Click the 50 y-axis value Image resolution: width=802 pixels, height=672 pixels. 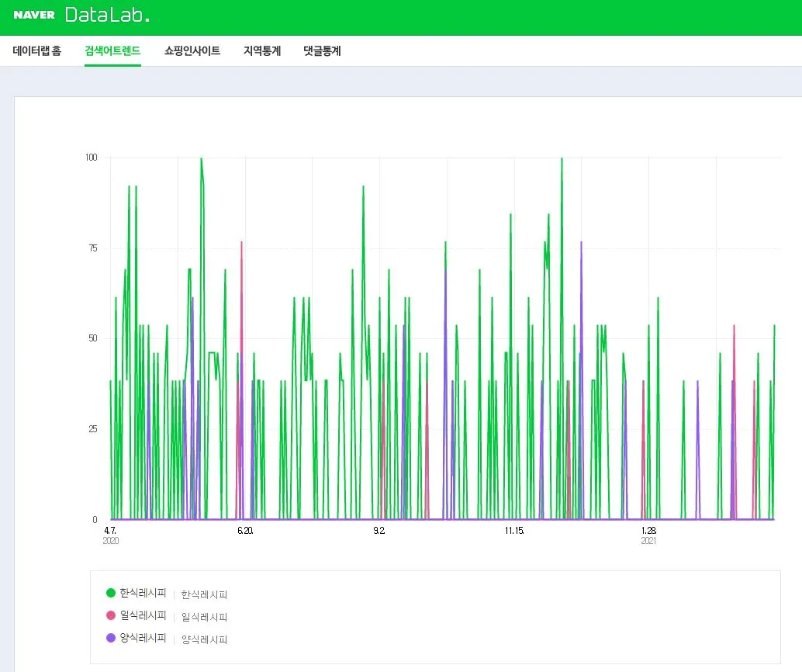click(92, 338)
